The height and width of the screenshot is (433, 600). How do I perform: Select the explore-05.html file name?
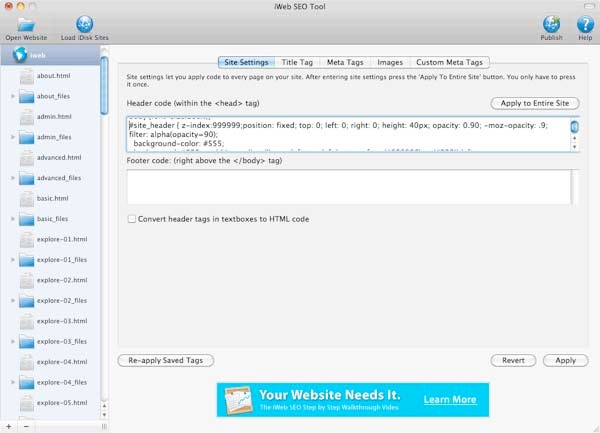(62, 403)
